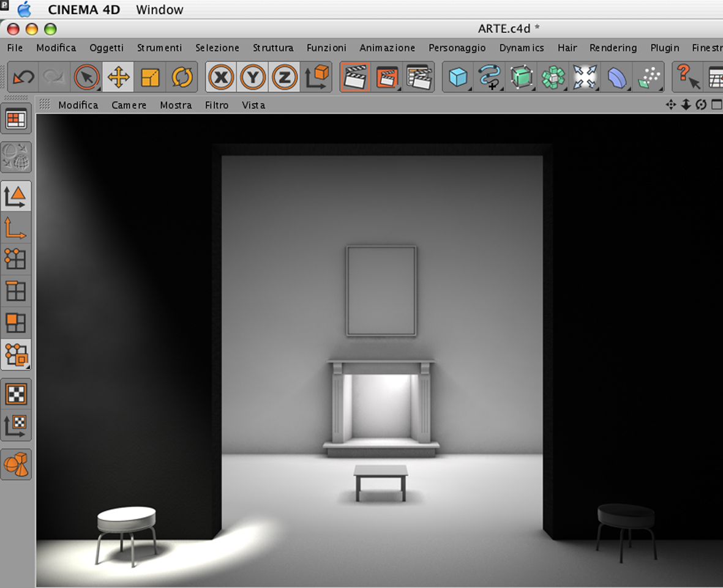Enable the Texture tool checkerboard icon

[16, 394]
